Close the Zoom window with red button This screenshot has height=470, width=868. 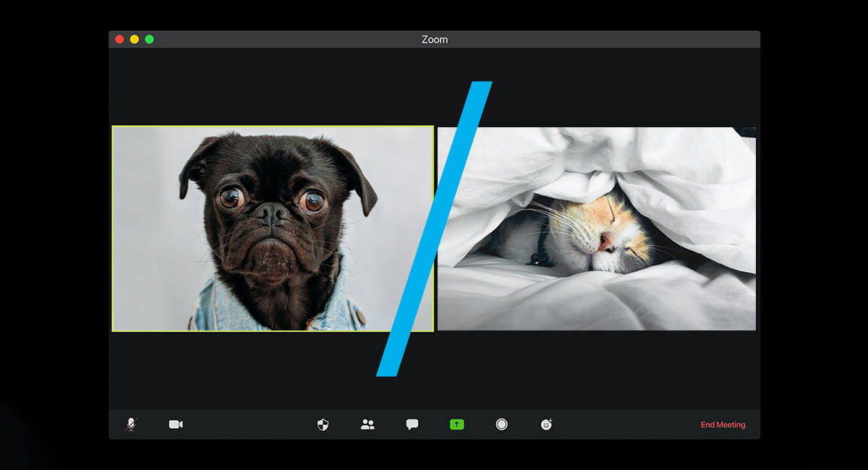119,39
